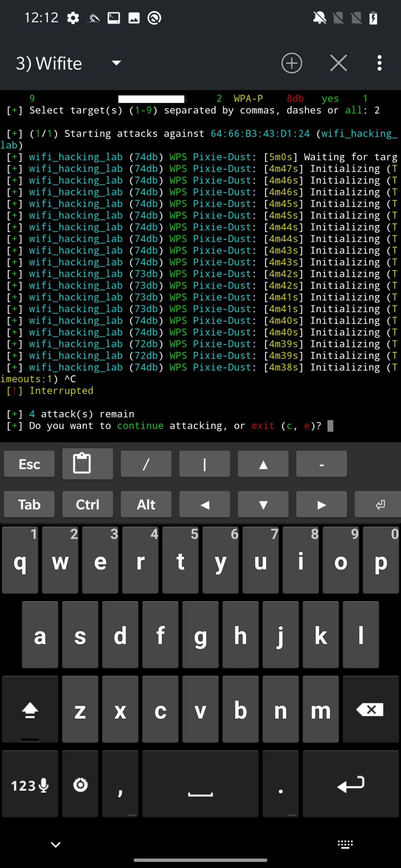
Task: Switch to 123 numeric keyboard layout
Action: [30, 784]
